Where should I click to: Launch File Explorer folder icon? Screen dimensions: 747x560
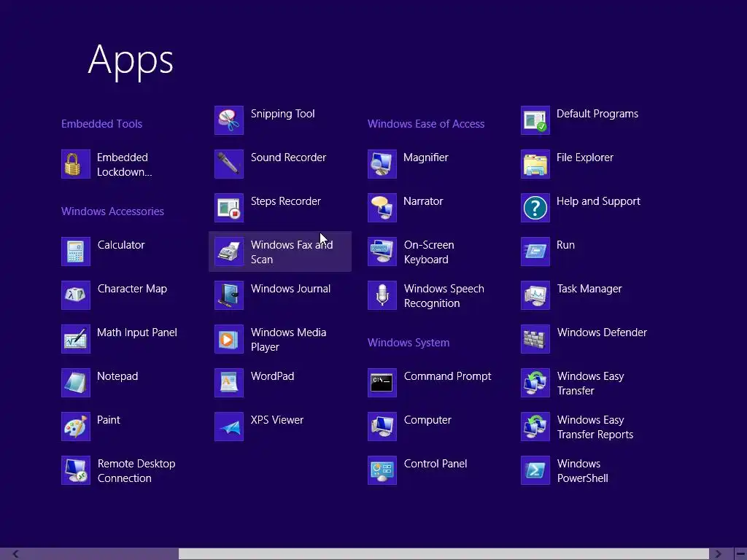[535, 164]
